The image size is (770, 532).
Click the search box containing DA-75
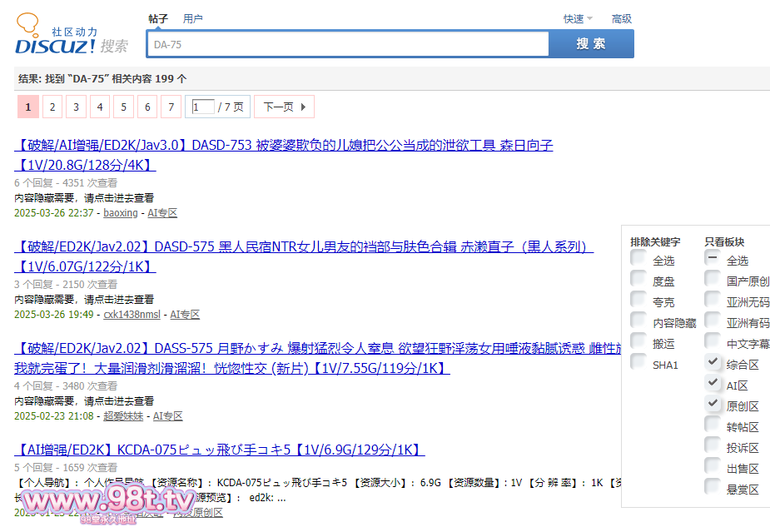[x=347, y=44]
